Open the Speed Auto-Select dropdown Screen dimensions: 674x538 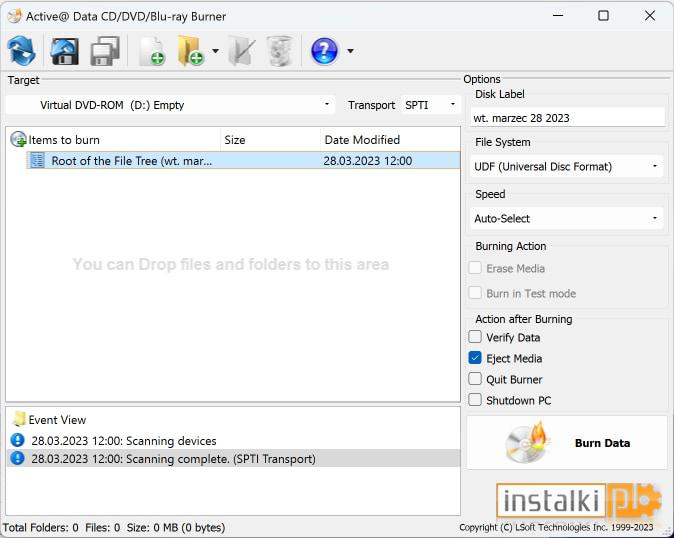click(x=567, y=218)
